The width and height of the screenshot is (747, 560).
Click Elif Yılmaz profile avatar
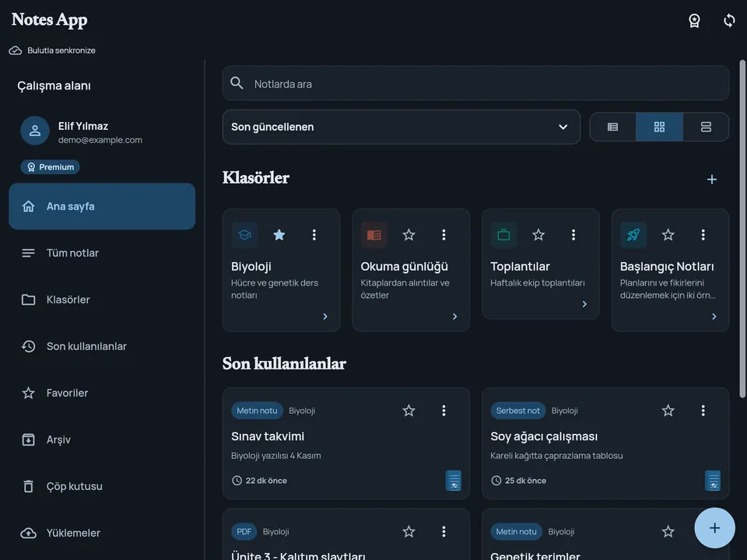coord(35,131)
